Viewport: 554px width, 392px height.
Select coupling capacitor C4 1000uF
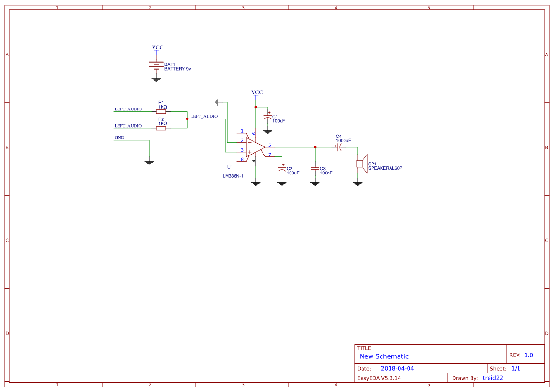338,147
